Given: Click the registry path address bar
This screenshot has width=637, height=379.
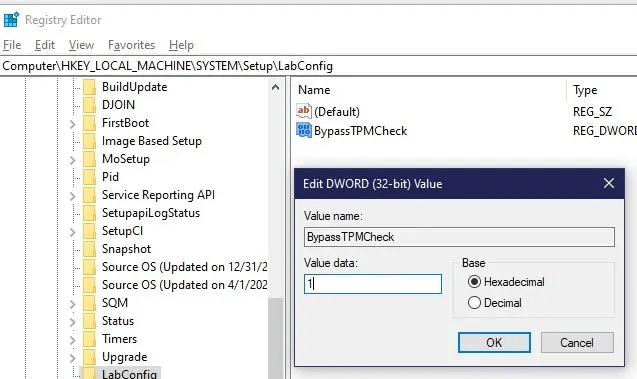Looking at the screenshot, I should pos(318,66).
